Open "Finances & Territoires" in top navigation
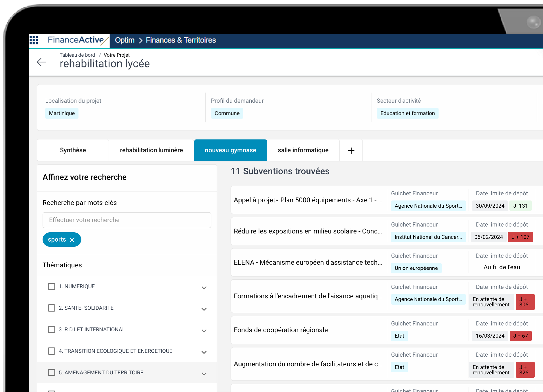Image resolution: width=543 pixels, height=392 pixels. point(181,40)
